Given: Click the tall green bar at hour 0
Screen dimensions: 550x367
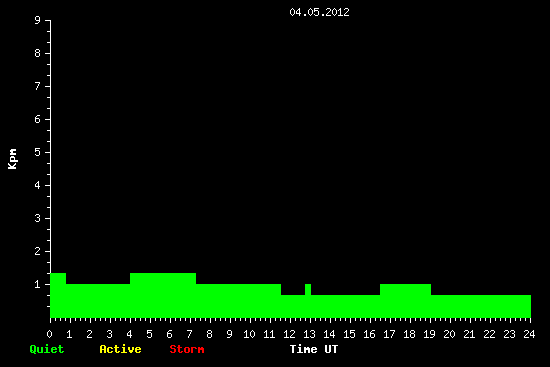Looking at the screenshot, I should pos(58,295).
